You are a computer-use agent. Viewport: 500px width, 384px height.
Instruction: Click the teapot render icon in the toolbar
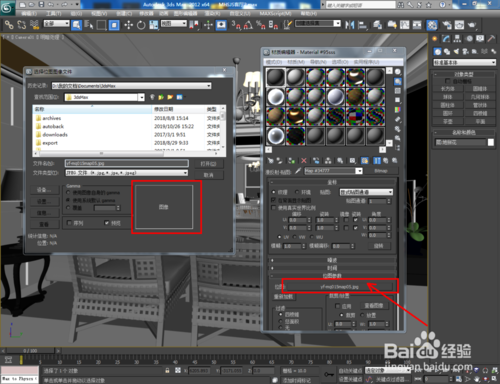[472, 25]
